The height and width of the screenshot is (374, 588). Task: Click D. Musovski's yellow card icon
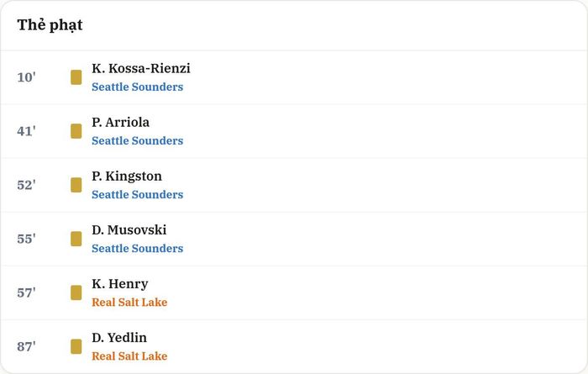[x=76, y=239]
